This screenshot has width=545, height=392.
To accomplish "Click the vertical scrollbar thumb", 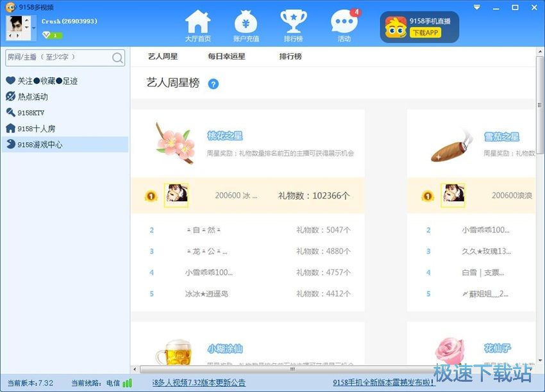I will tap(540, 105).
